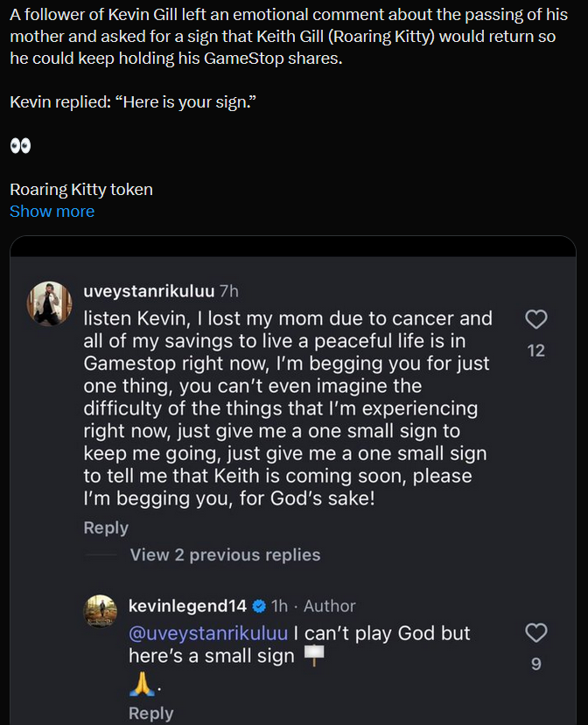The image size is (588, 725).
Task: Open the kevinlegend14 username link
Action: tap(187, 606)
